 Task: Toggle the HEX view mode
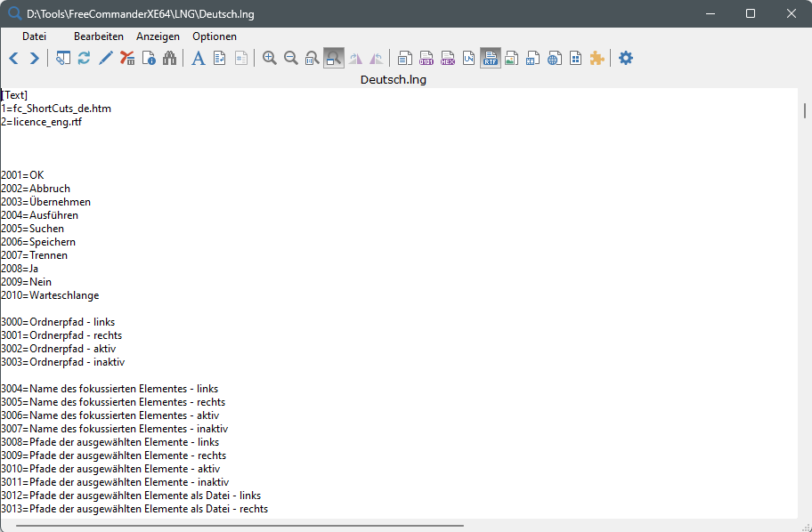(448, 59)
